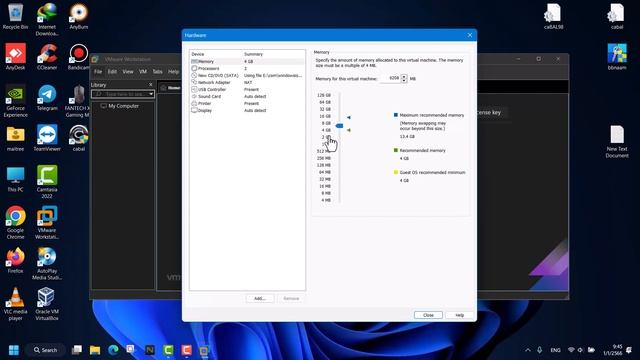Click the ENG language indicator
This screenshot has width=640, height=360.
[x=555, y=350]
